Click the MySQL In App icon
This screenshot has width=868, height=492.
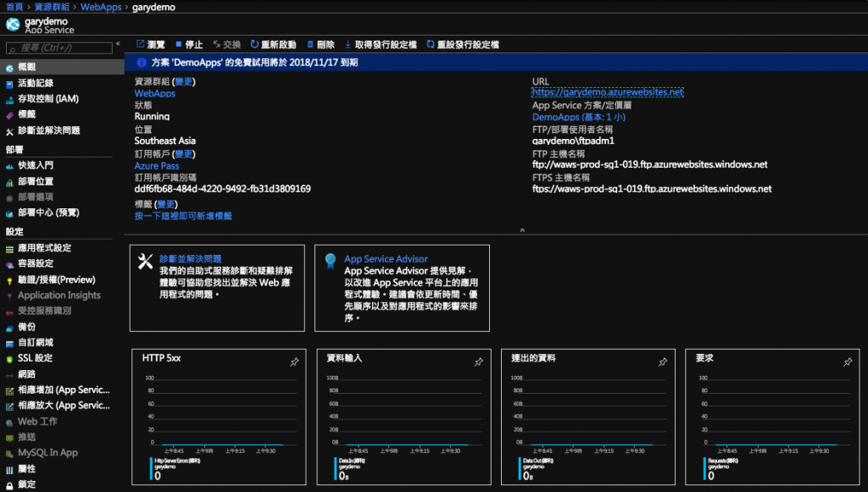(9, 453)
